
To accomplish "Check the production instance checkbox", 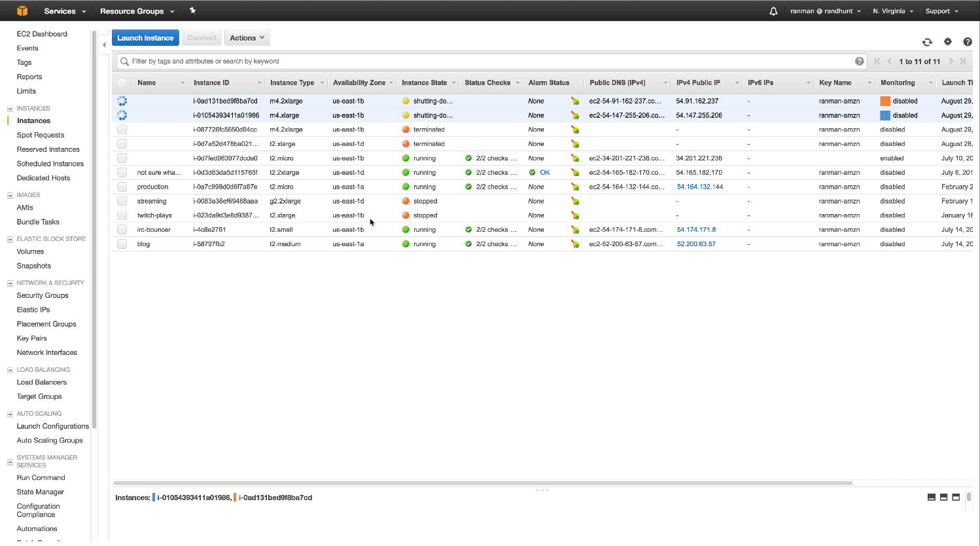I will 122,187.
